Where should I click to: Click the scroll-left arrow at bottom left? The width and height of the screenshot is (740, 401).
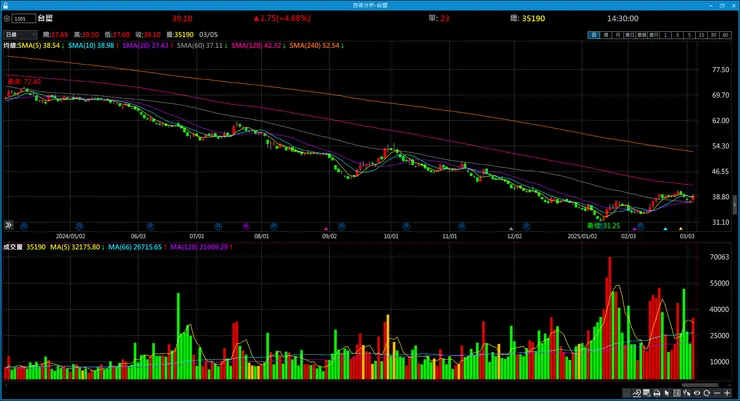click(x=6, y=385)
